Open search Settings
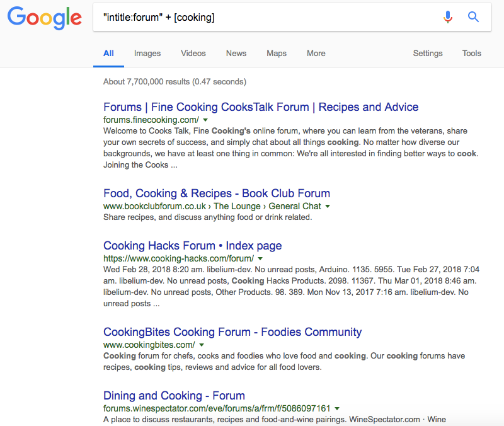 click(x=428, y=54)
